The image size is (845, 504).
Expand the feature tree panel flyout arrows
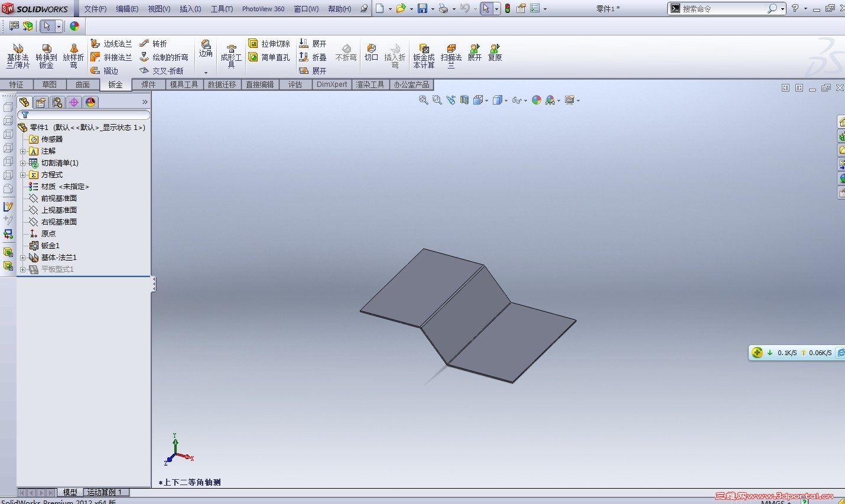pyautogui.click(x=145, y=102)
